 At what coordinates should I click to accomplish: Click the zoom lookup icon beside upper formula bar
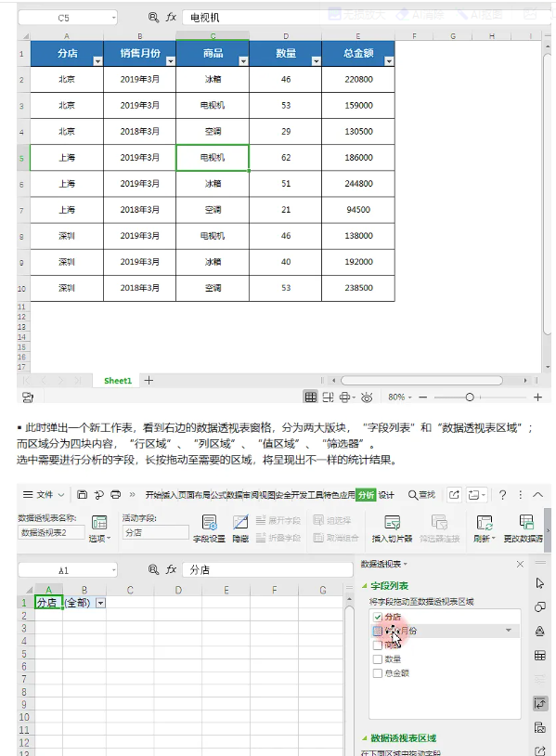tap(153, 18)
